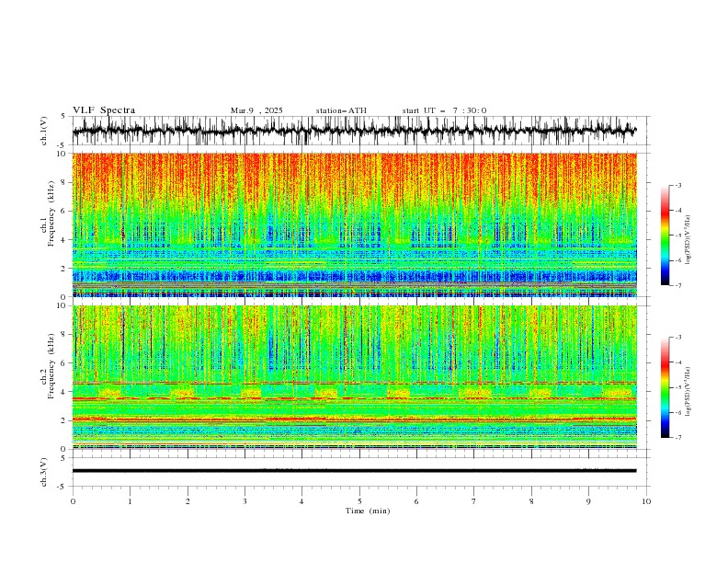Screen dimensions: 728x563
Task: Click the ch.3 flat voltage trace
Action: 354,471
